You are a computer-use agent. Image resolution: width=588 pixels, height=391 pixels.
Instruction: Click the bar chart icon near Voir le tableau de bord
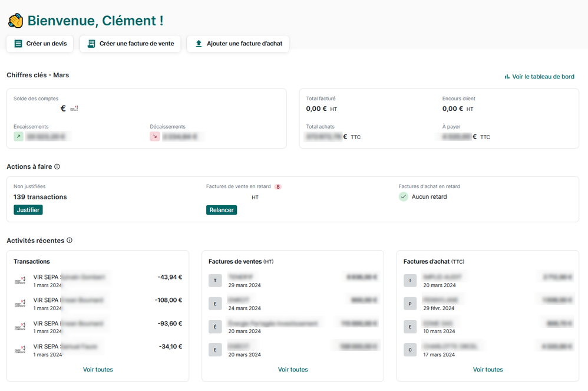pos(507,77)
